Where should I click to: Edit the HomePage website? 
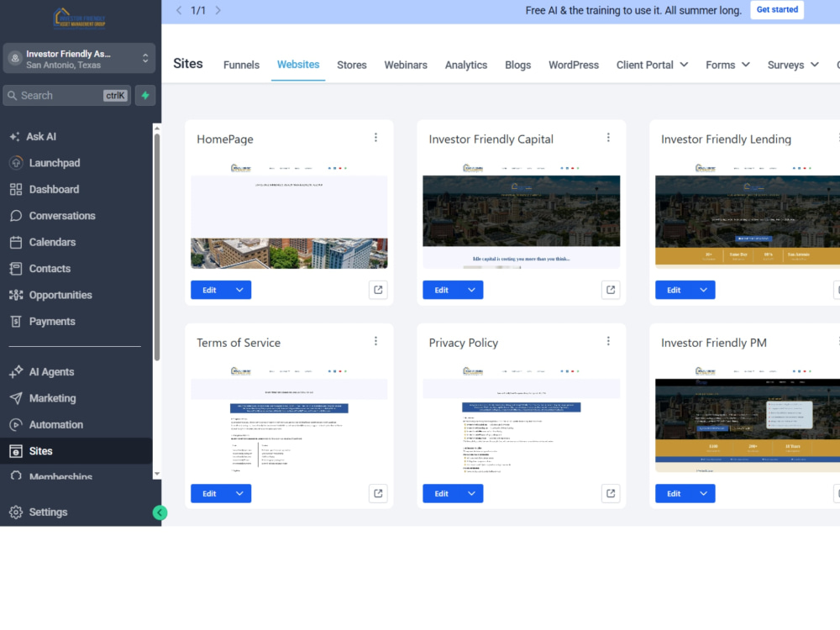pyautogui.click(x=209, y=290)
